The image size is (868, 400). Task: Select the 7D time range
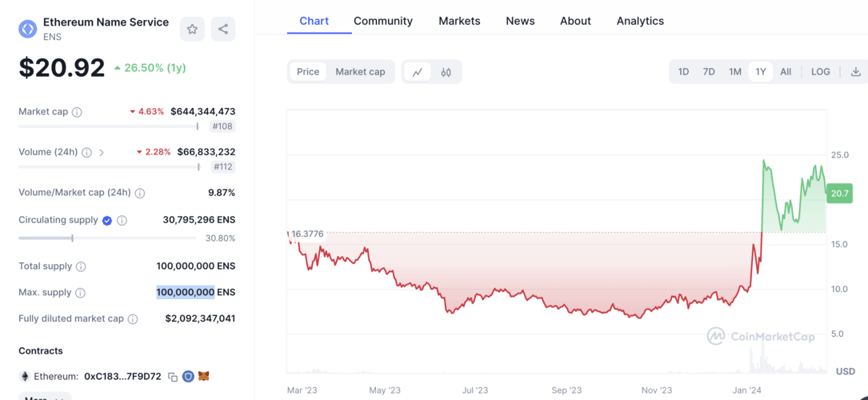tap(709, 72)
